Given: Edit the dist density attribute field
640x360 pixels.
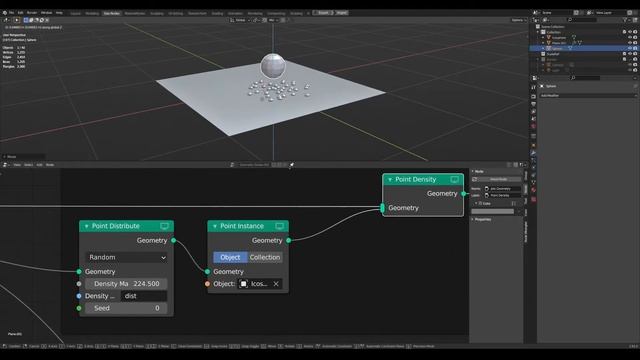Looking at the screenshot, I should coord(144,296).
